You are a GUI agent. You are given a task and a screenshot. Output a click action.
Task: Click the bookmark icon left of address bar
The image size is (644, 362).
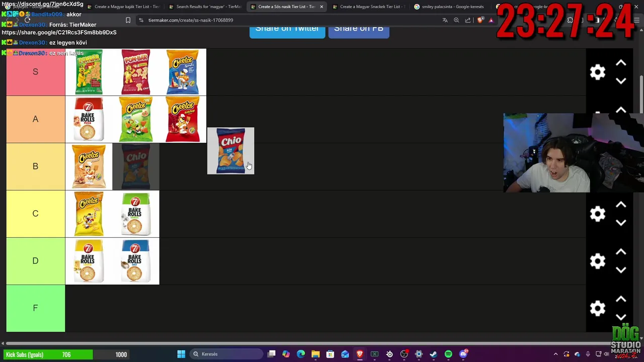click(128, 20)
